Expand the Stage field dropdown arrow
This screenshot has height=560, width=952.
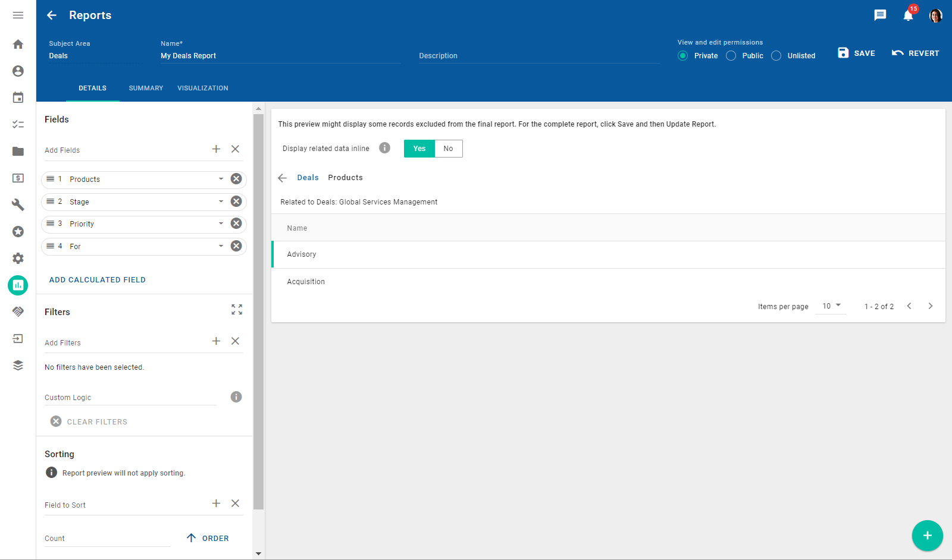[221, 202]
